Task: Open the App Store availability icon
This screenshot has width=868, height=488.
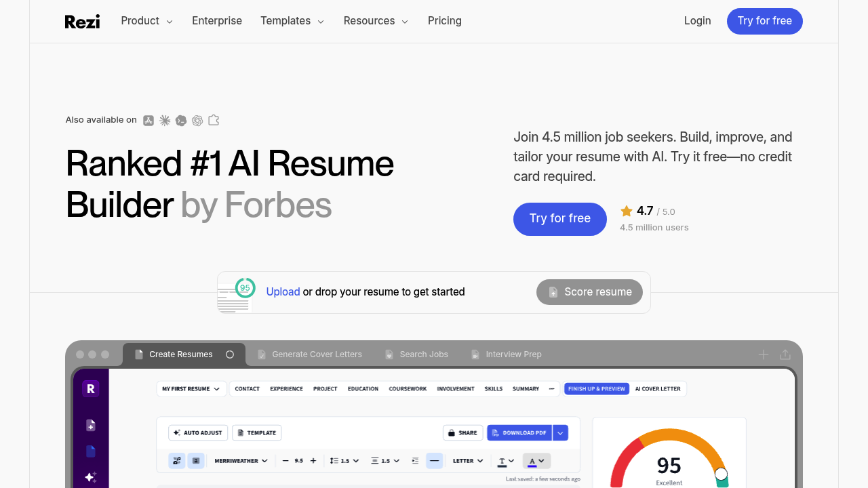Action: click(149, 121)
